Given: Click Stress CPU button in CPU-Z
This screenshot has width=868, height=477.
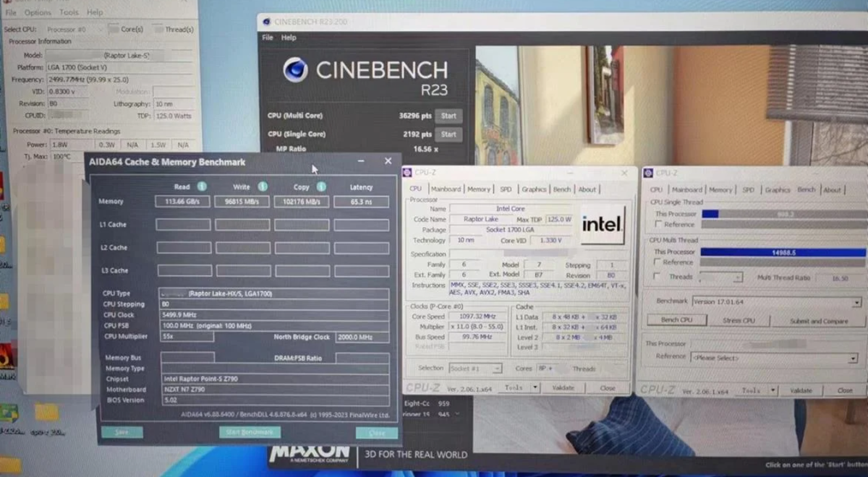Looking at the screenshot, I should 739,320.
